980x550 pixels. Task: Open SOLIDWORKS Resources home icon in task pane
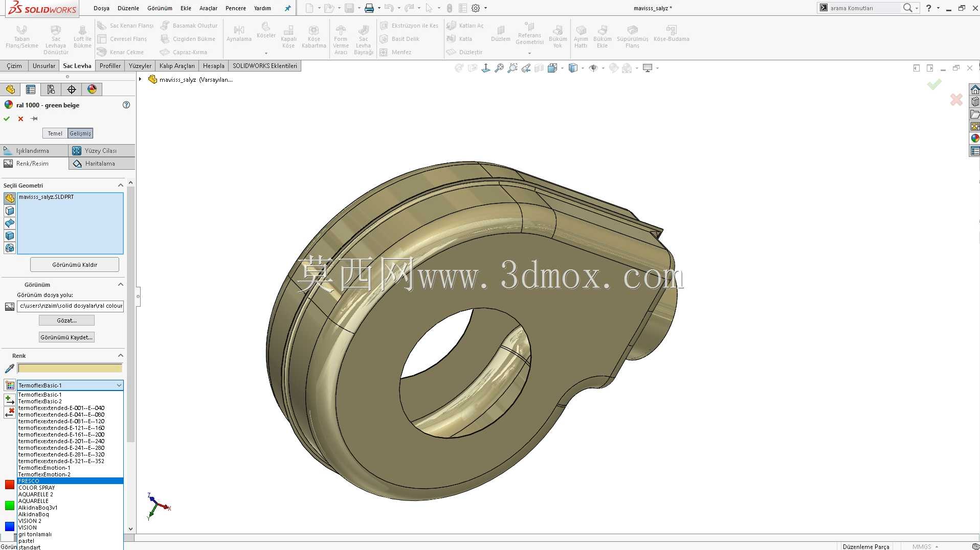coord(975,89)
